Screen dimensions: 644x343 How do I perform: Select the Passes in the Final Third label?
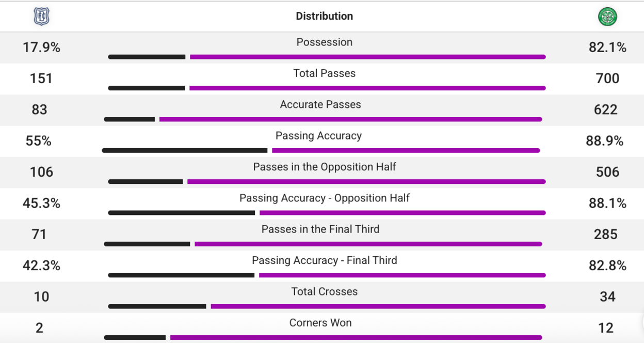[x=320, y=229]
